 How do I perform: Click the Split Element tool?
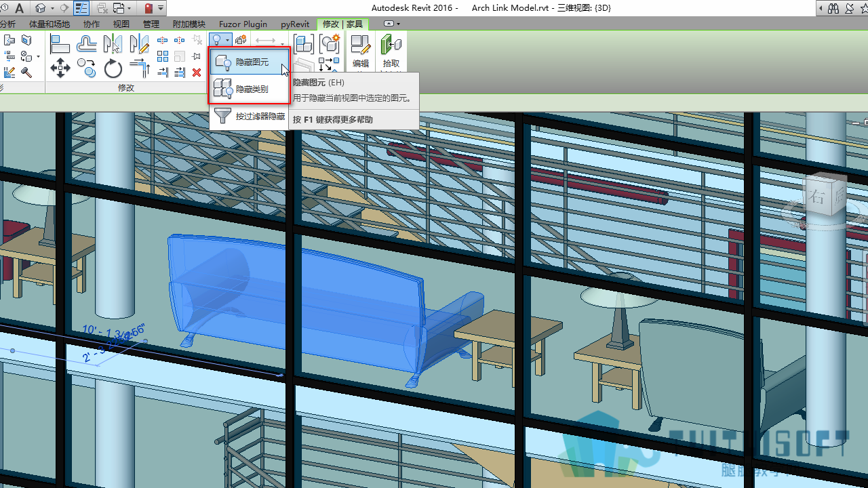click(x=163, y=41)
